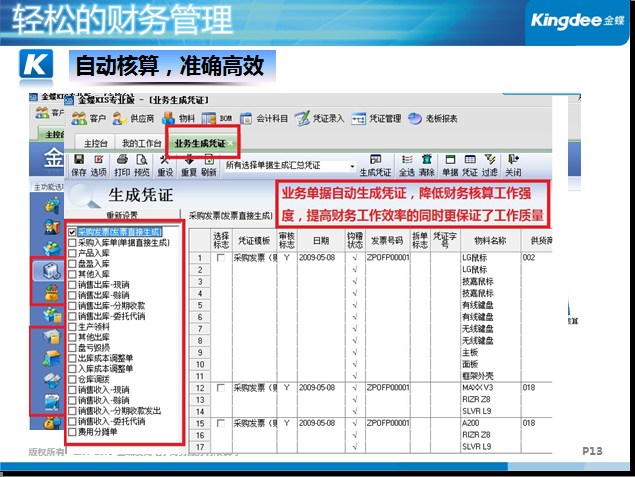The image size is (635, 477).
Task: Select the A200 material cell
Action: (490, 423)
